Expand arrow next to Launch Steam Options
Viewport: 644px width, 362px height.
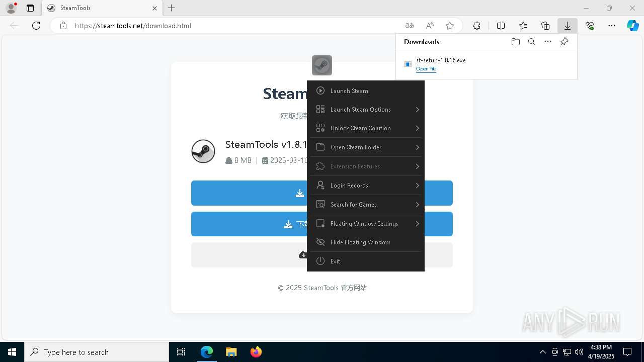(x=418, y=110)
